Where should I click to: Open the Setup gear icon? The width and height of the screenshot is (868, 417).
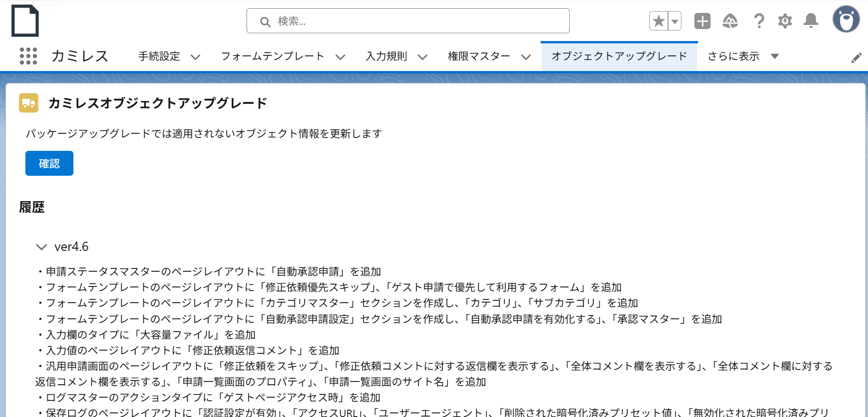click(x=784, y=20)
